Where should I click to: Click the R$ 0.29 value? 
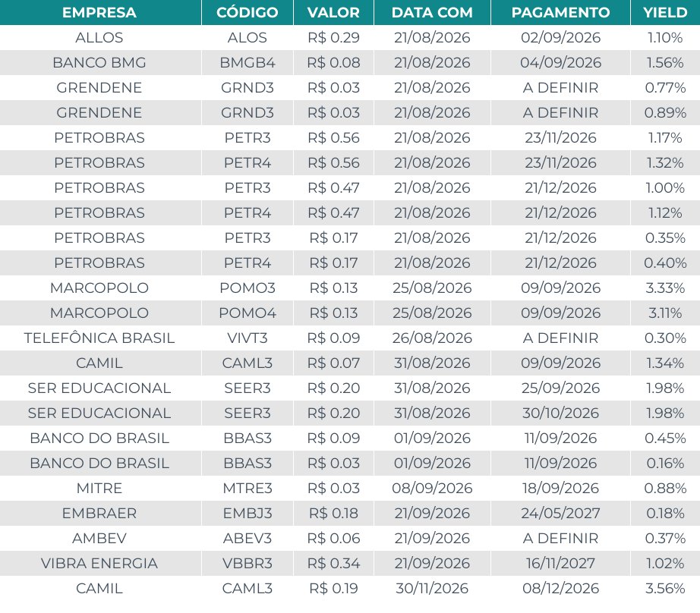click(333, 37)
